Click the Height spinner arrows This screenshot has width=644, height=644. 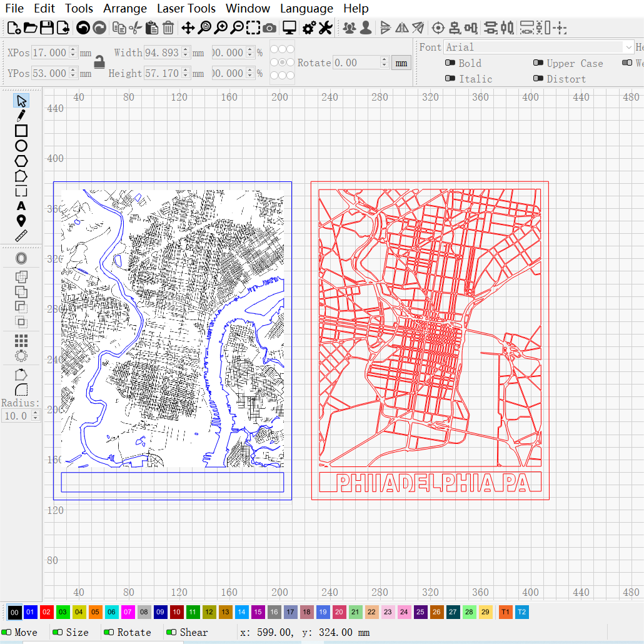click(x=186, y=73)
